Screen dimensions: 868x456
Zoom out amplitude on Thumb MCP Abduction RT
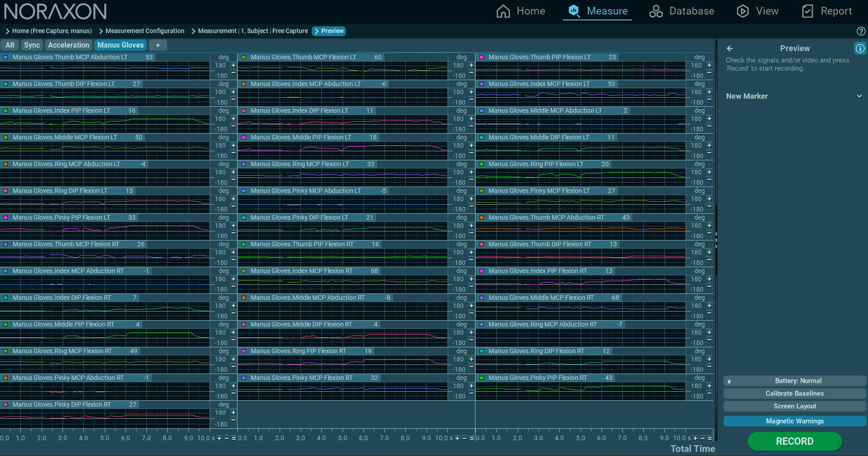tap(709, 233)
